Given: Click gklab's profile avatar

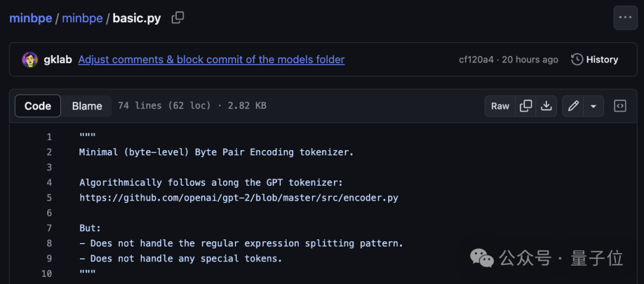Looking at the screenshot, I should 30,60.
